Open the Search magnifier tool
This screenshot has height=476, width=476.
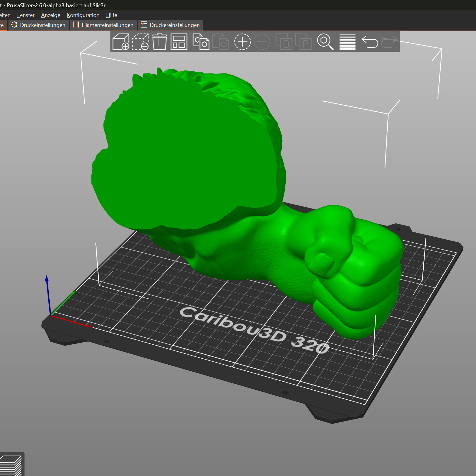coord(325,42)
